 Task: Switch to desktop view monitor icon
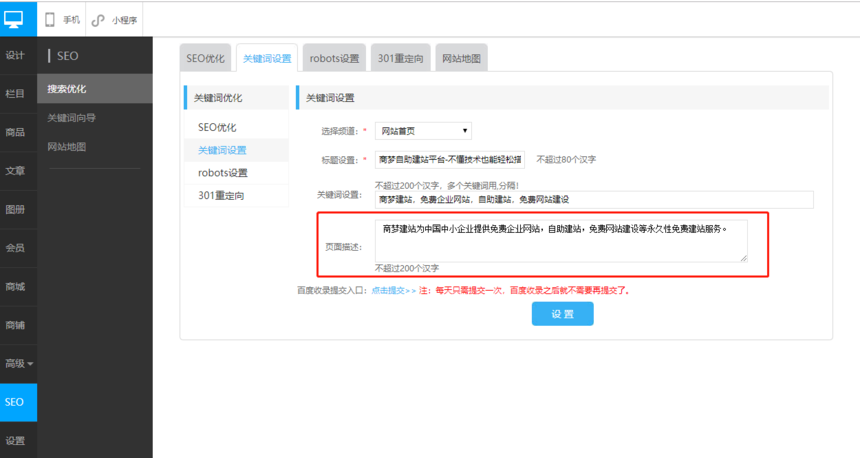(x=14, y=20)
